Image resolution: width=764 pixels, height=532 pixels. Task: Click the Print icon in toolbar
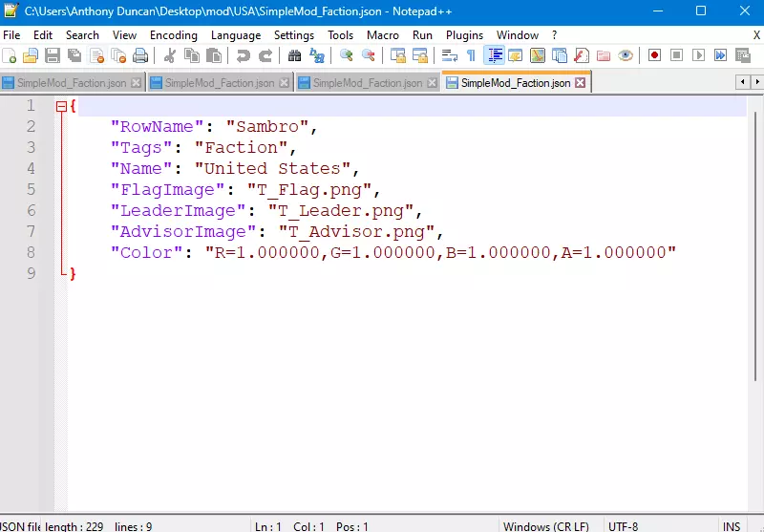[x=140, y=56]
